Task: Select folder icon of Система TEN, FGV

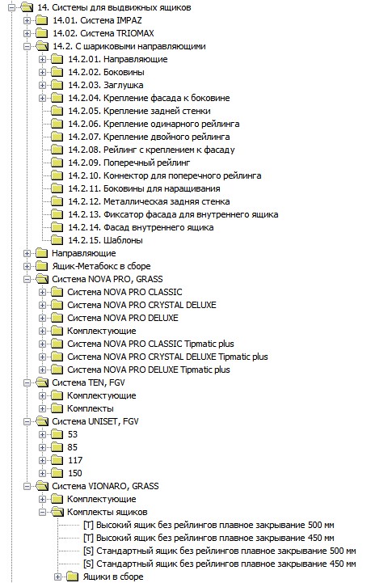Action: click(x=41, y=382)
